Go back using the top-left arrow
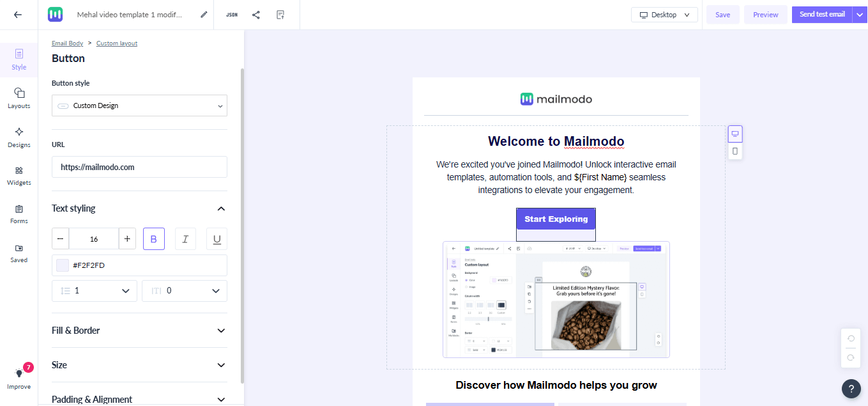Screen dimensions: 868x406 coord(18,14)
